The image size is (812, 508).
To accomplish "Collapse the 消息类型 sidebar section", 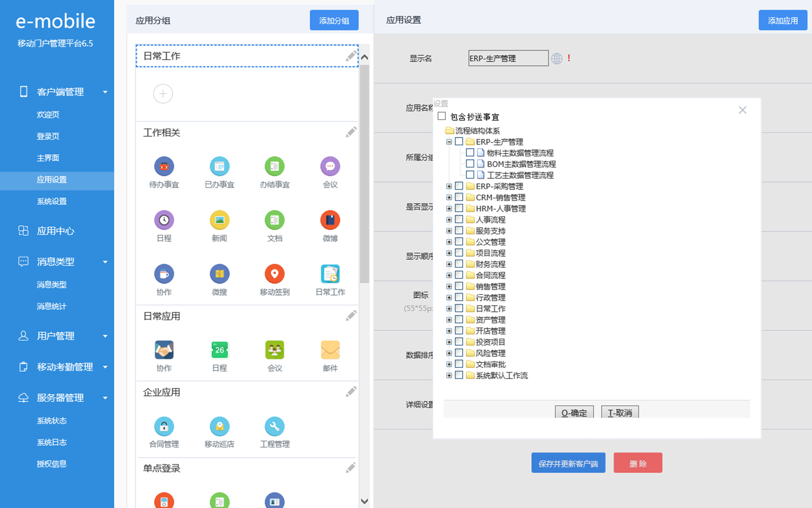I will [105, 262].
